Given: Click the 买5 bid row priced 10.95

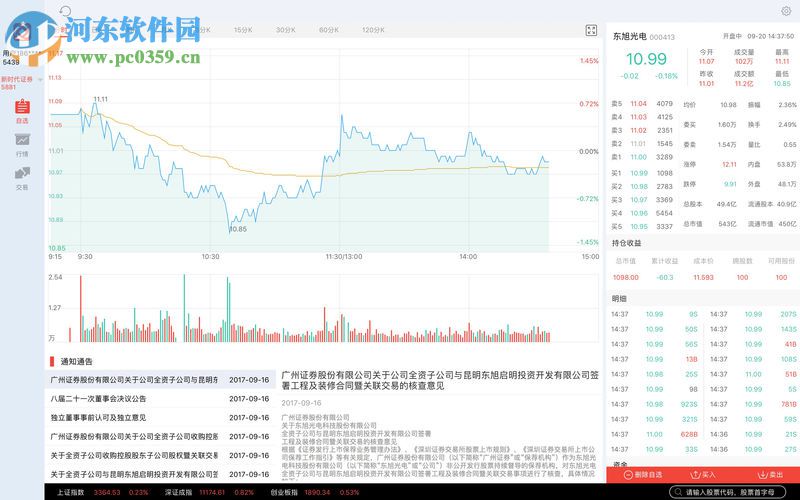Looking at the screenshot, I should pos(642,226).
